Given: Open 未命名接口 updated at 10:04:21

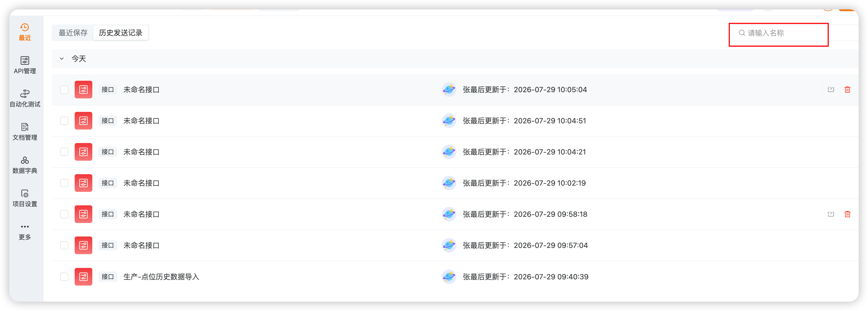Looking at the screenshot, I should (x=141, y=152).
